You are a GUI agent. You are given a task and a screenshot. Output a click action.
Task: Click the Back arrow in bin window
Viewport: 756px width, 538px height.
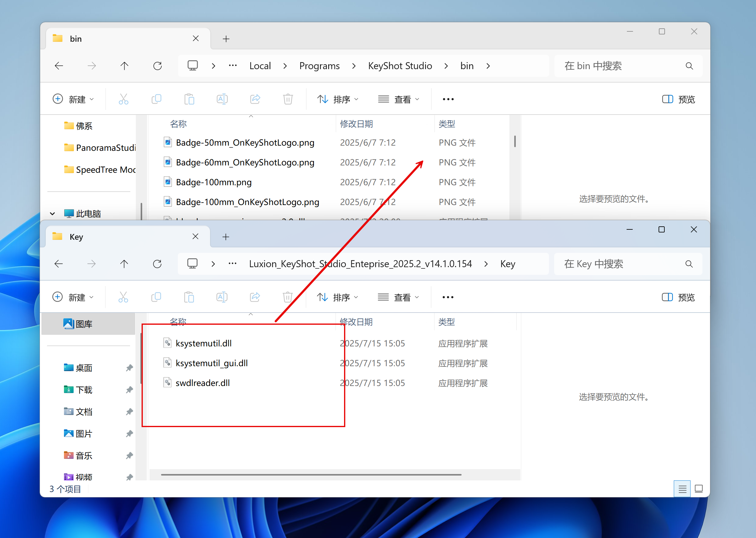click(x=59, y=66)
